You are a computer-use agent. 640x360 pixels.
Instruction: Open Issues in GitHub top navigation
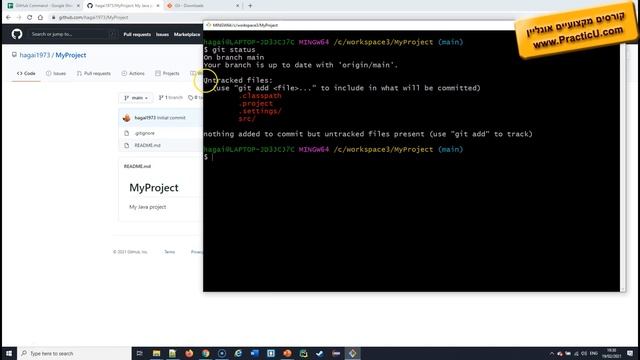[162, 35]
